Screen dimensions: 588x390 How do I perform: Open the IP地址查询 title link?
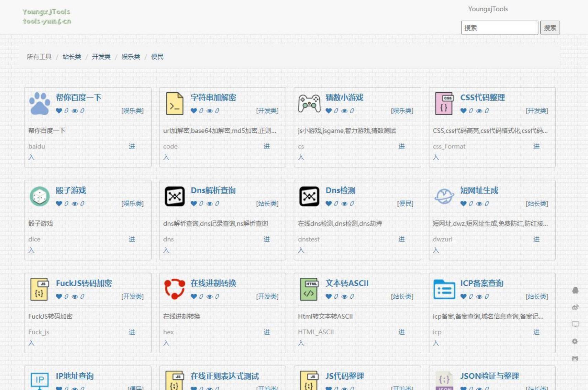75,376
